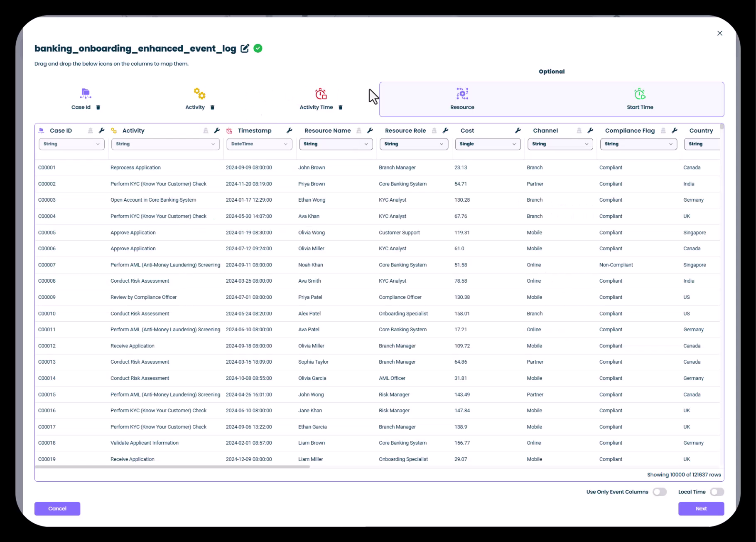The width and height of the screenshot is (756, 542).
Task: Click the Start Time mapping icon
Action: [x=640, y=94]
